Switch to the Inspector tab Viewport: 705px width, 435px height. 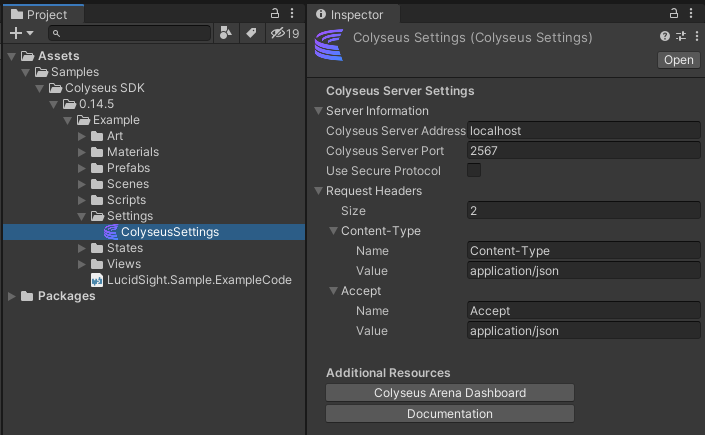pyautogui.click(x=353, y=14)
